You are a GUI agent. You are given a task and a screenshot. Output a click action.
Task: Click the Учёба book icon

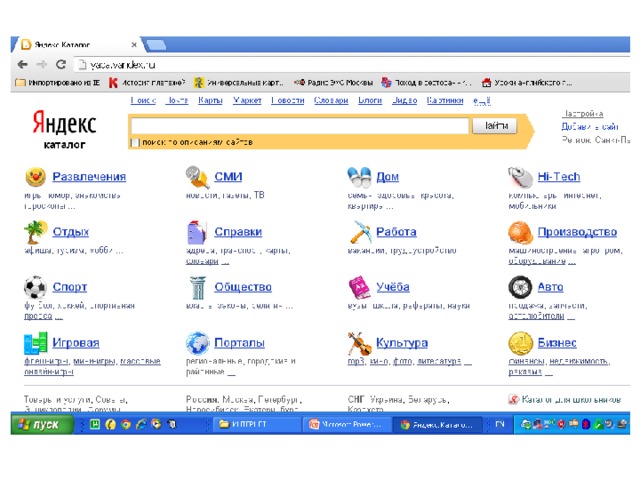pyautogui.click(x=360, y=288)
